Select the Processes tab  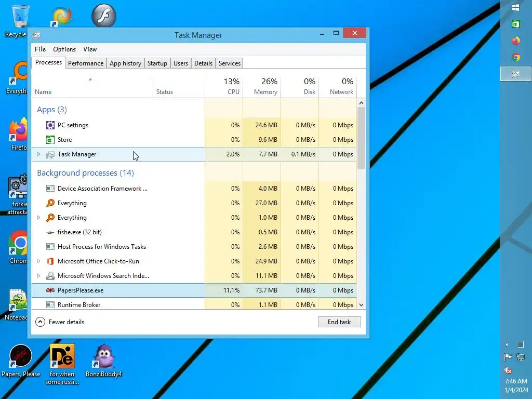click(48, 62)
